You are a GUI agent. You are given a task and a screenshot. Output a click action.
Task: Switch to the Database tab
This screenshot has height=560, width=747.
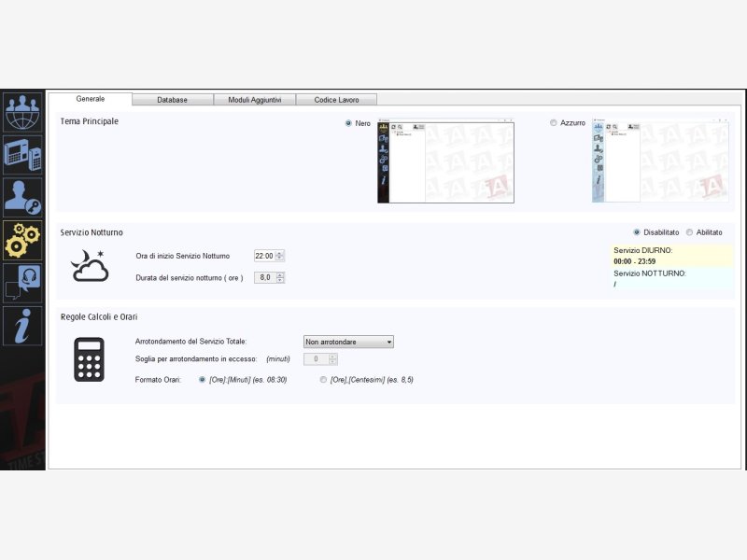[x=172, y=100]
